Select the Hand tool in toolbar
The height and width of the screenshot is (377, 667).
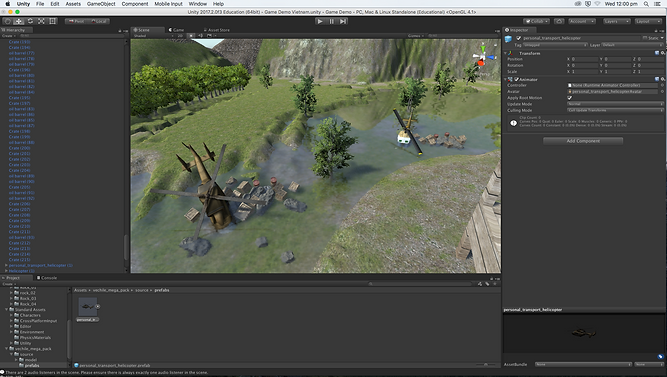[8, 21]
